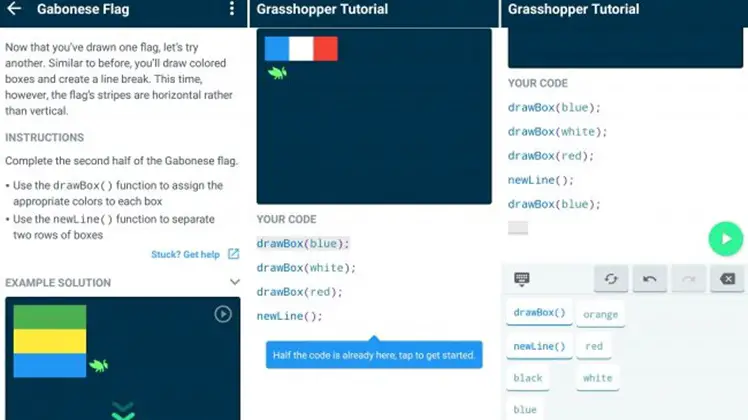Image resolution: width=748 pixels, height=420 pixels.
Task: Tap the 'Half the code is already here' tooltip
Action: 374,355
